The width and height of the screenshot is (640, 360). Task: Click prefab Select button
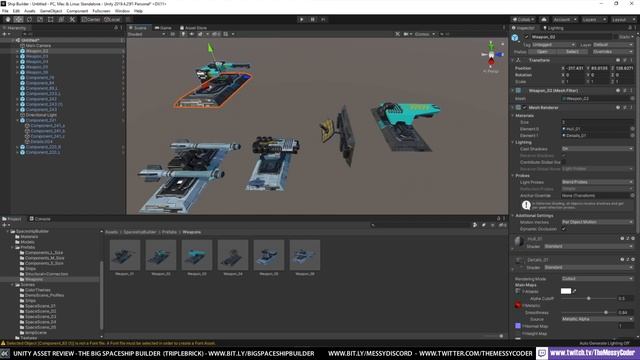click(x=572, y=52)
